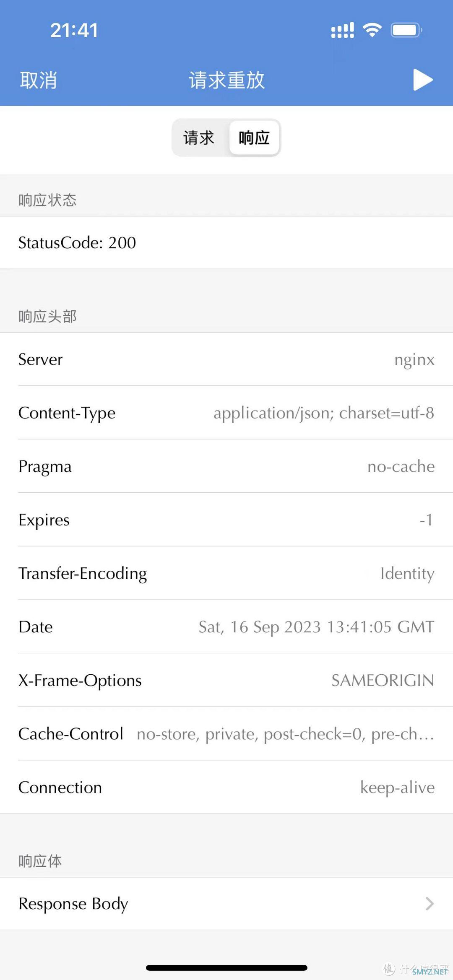Screen dimensions: 453x980
Task: Tap the Expires header row
Action: (x=226, y=520)
